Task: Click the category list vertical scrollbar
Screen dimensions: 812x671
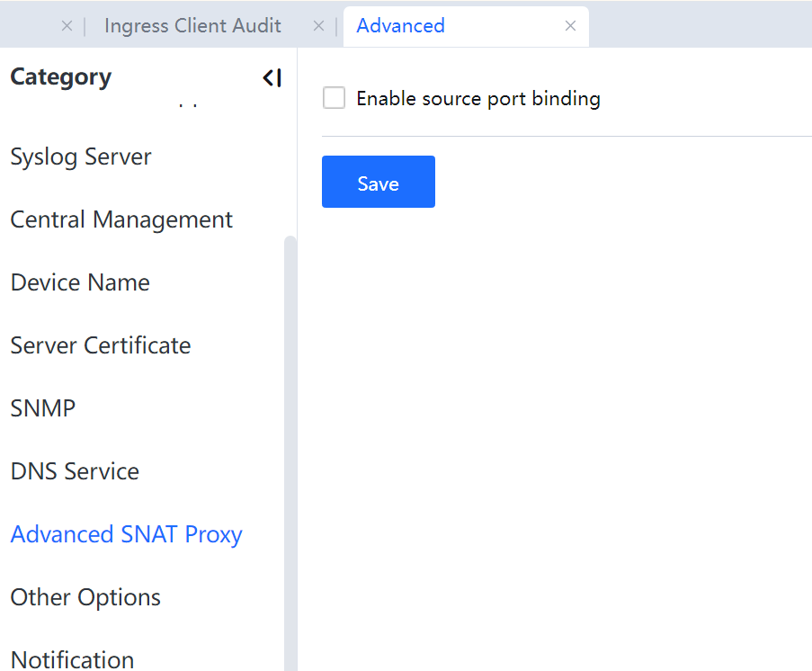Action: tap(290, 450)
